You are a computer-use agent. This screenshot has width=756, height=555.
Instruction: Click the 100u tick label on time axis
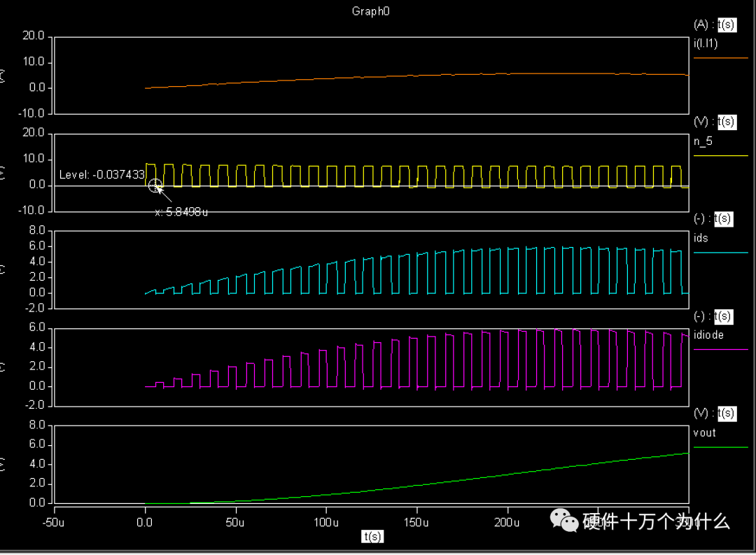coord(326,523)
